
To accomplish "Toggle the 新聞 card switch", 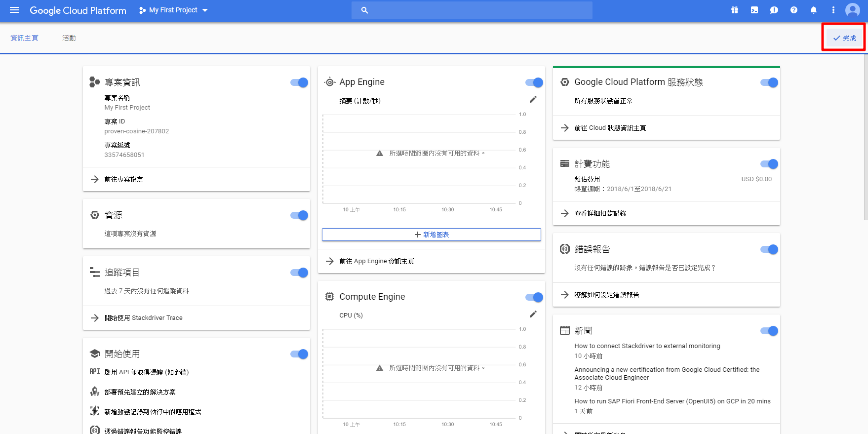I will tap(769, 331).
